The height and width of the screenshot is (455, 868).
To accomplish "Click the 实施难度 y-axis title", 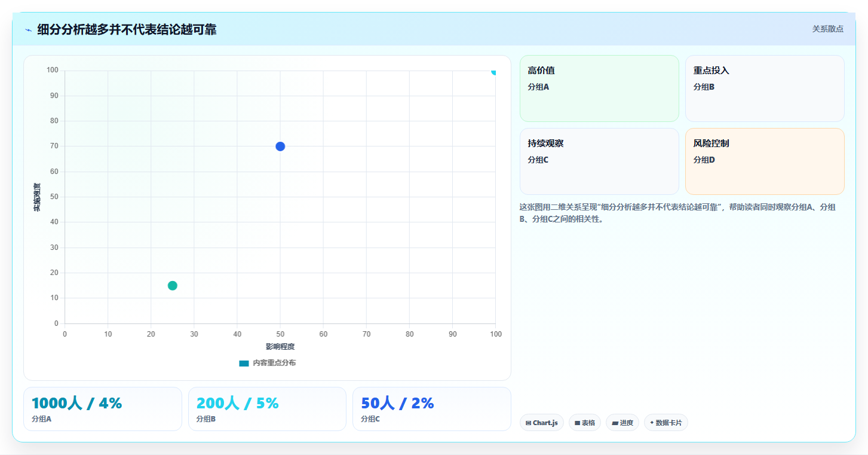I will coord(37,197).
